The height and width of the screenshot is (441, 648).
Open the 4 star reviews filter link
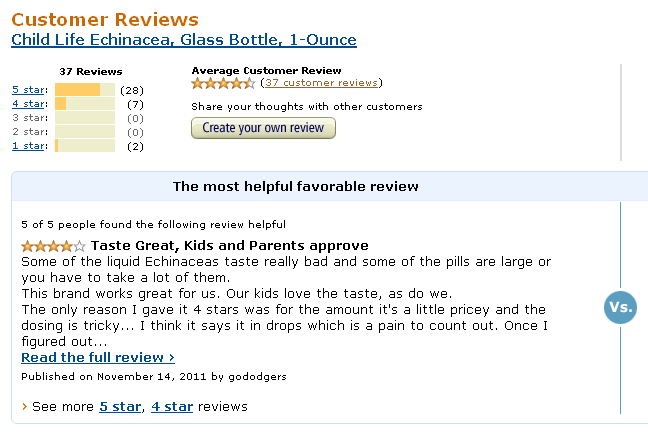[x=28, y=104]
